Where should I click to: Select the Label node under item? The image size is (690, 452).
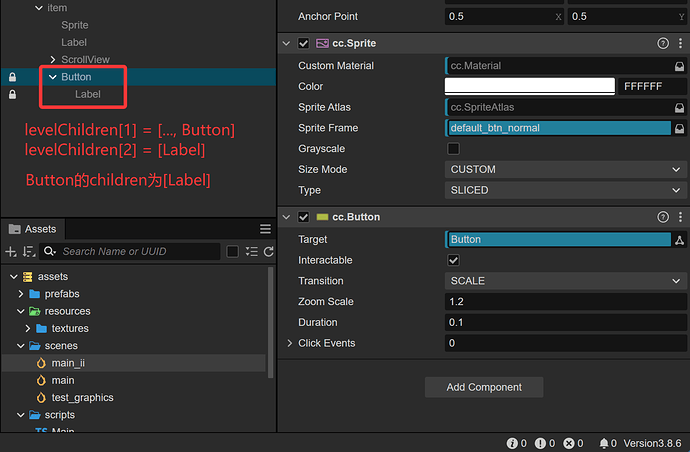[x=74, y=42]
